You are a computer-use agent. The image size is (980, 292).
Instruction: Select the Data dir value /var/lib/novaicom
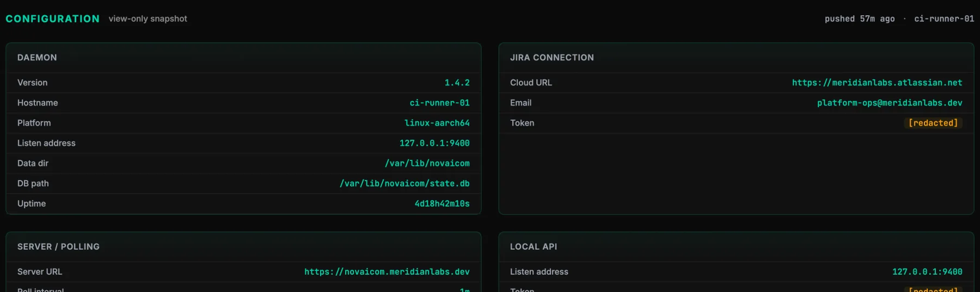click(427, 163)
